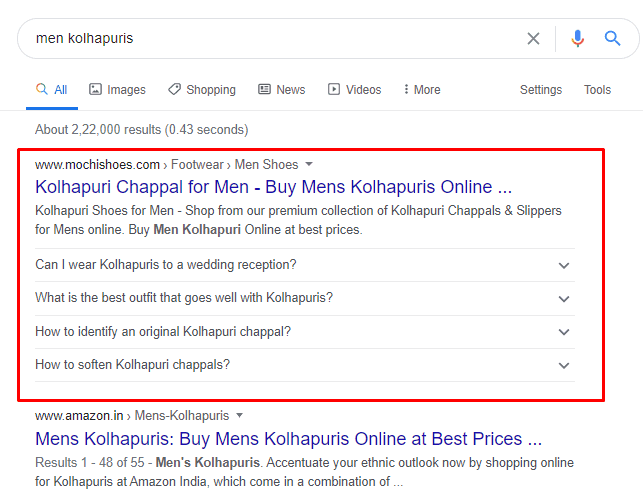Submit search with magnifying glass icon
The image size is (643, 504).
(x=612, y=39)
